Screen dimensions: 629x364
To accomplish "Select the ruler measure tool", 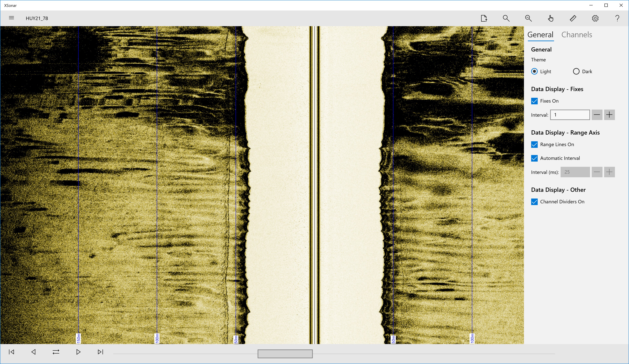I will (x=573, y=18).
